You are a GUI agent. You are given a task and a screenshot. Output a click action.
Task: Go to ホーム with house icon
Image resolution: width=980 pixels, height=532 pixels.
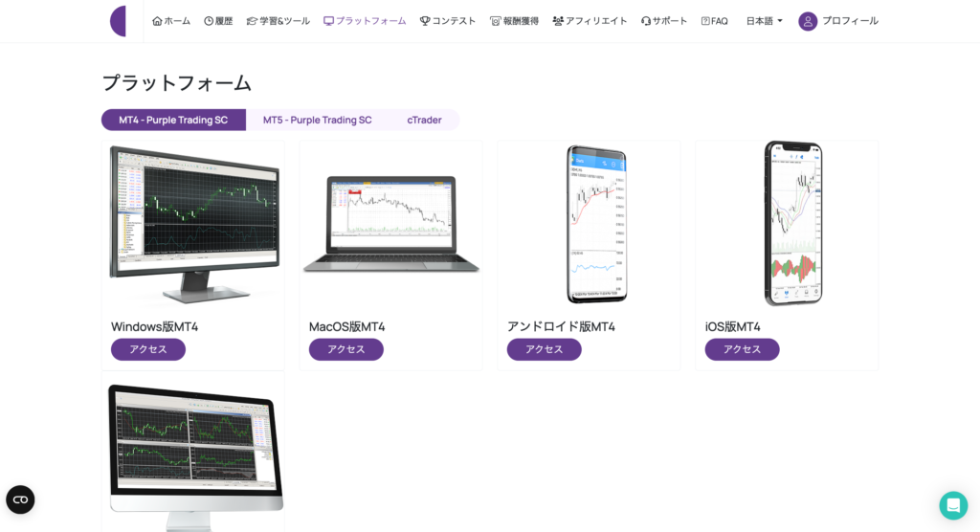click(x=171, y=21)
